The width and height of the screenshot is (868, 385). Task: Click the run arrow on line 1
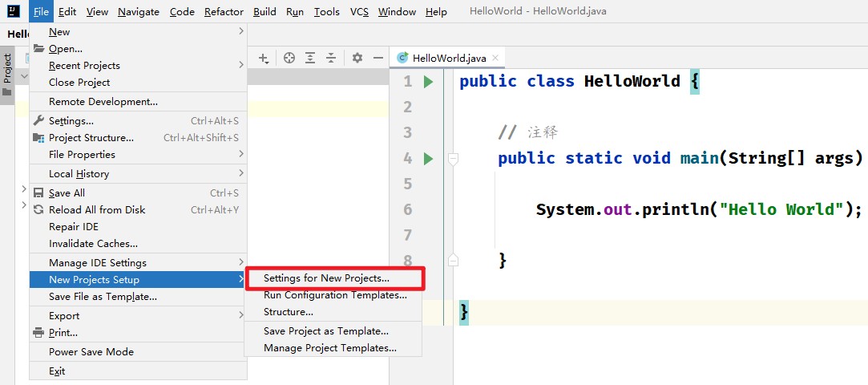point(428,82)
